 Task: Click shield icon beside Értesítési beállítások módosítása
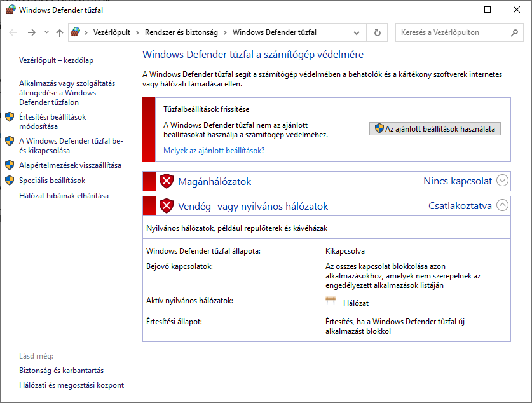tap(10, 117)
